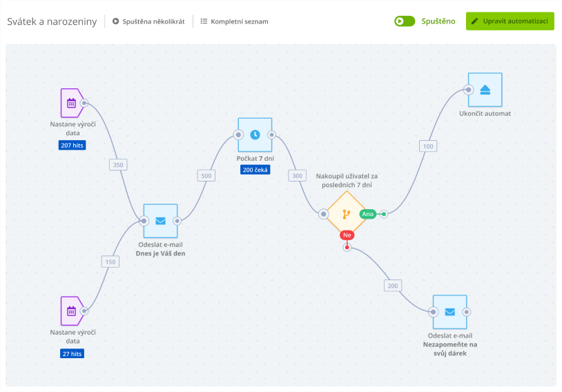This screenshot has width=562, height=392.
Task: Select the bottom calendar trigger node icon
Action: (70, 311)
